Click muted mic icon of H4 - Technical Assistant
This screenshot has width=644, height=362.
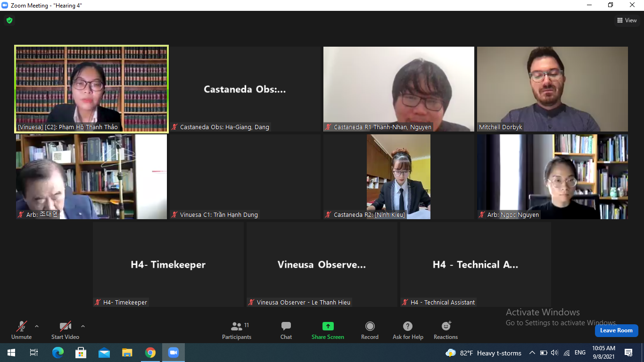point(405,302)
